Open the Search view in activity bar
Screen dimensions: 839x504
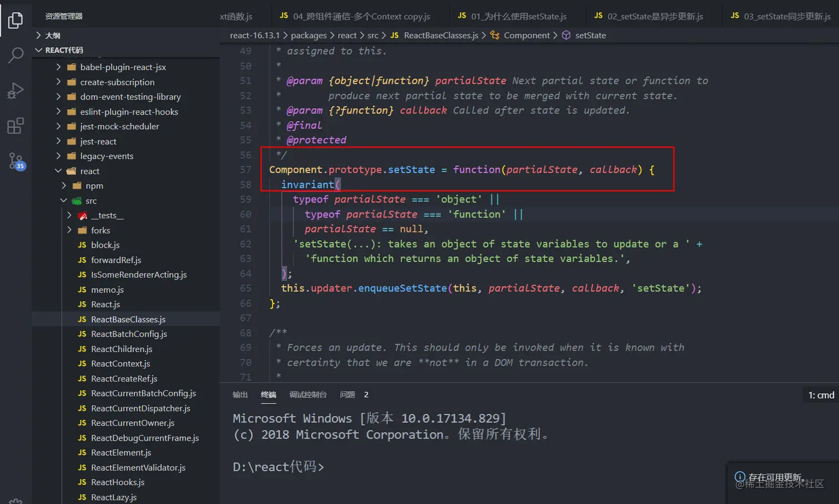click(16, 55)
